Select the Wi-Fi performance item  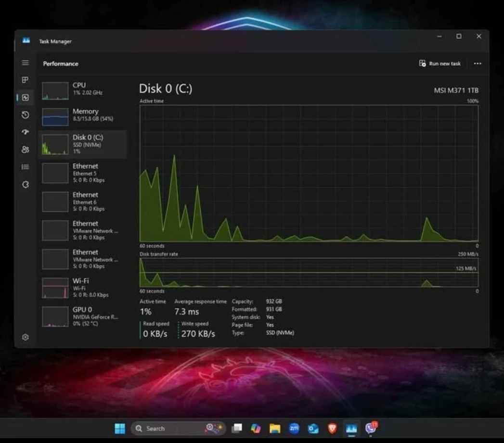[82, 288]
